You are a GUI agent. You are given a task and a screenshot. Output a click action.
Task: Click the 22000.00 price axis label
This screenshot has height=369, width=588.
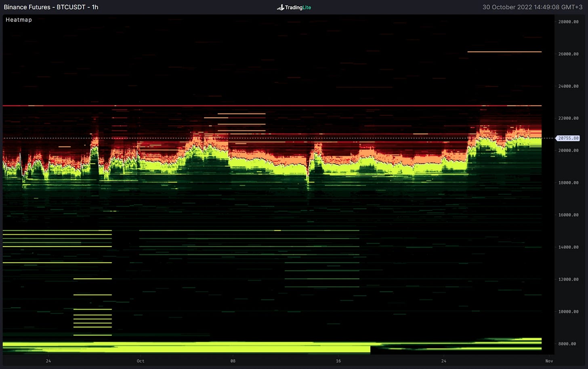(568, 118)
